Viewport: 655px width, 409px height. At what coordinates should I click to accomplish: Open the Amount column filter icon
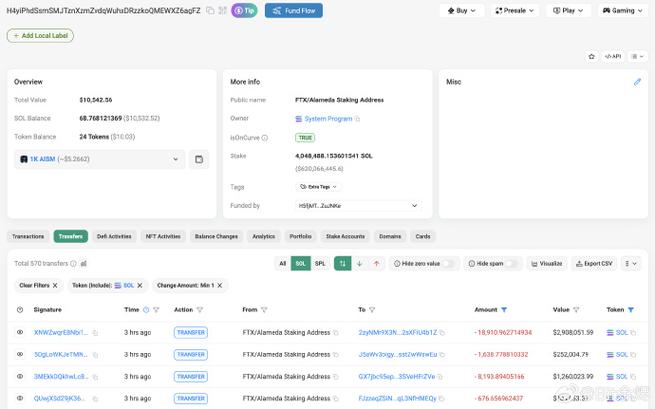point(504,310)
